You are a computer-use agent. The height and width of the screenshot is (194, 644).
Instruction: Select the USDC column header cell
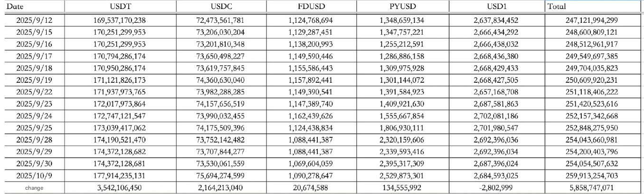point(221,7)
